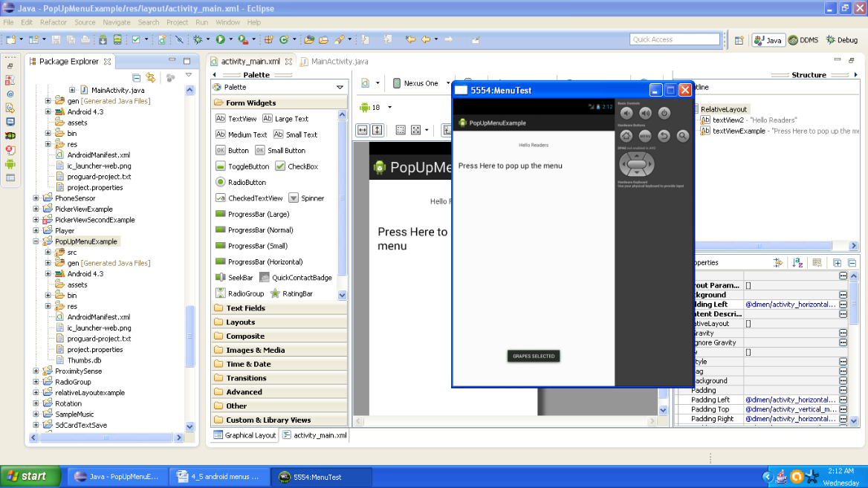The height and width of the screenshot is (488, 868).
Task: Tap the emulator MENU hardware button
Action: coord(645,135)
